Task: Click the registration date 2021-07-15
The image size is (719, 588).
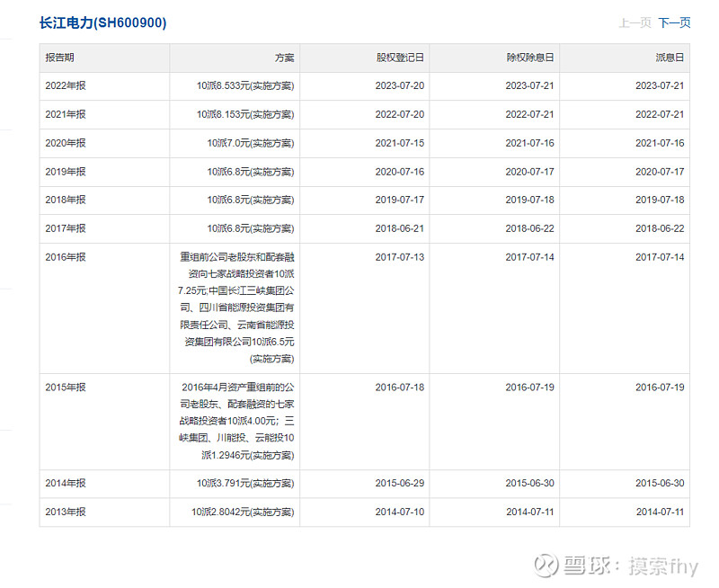Action: point(400,143)
